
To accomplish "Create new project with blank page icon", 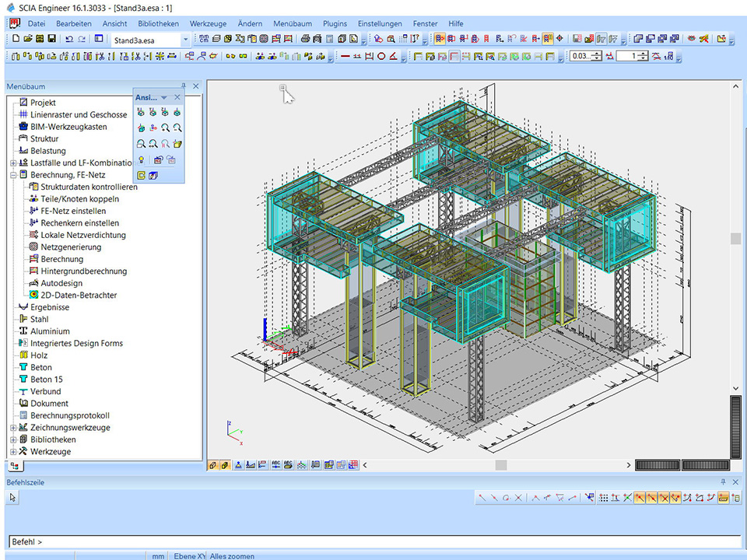I will (x=16, y=39).
